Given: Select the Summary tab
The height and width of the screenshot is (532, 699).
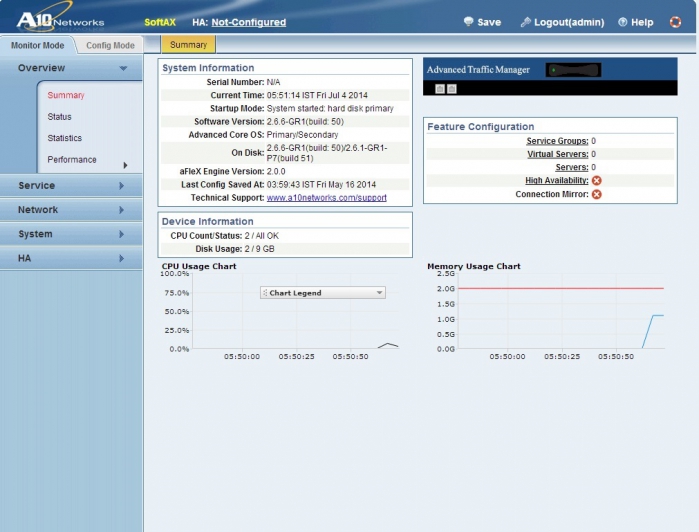Looking at the screenshot, I should 188,45.
